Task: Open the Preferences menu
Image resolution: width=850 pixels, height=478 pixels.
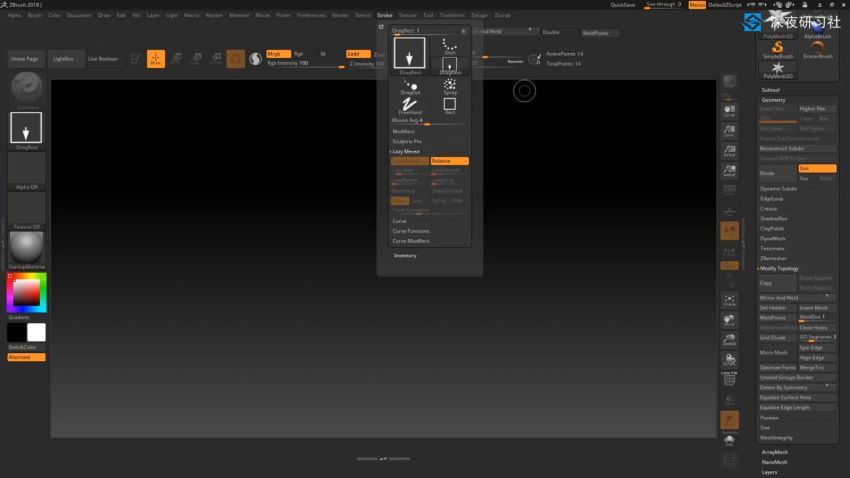Action: point(311,15)
